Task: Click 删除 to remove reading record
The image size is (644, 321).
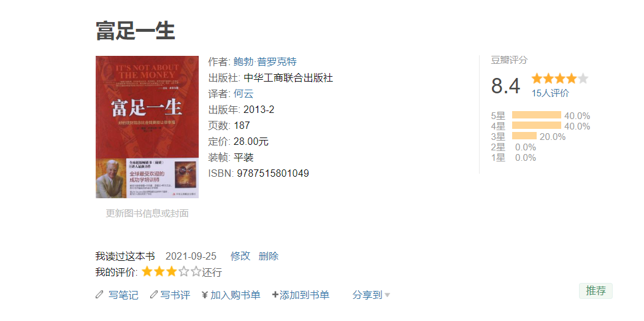Action: click(x=269, y=256)
